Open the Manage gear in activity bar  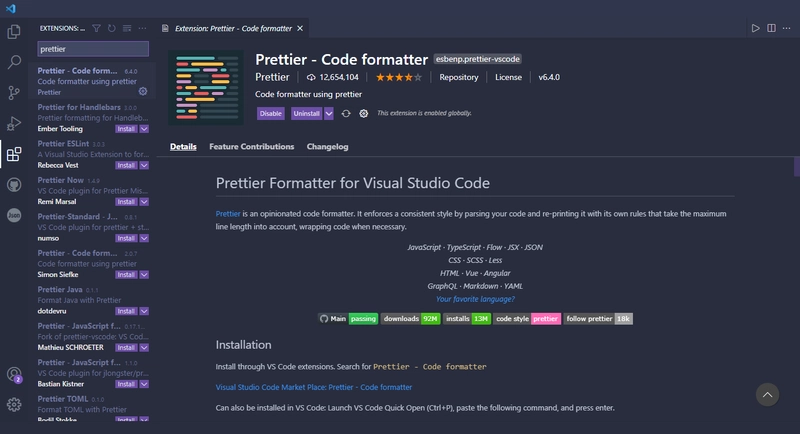(14, 405)
